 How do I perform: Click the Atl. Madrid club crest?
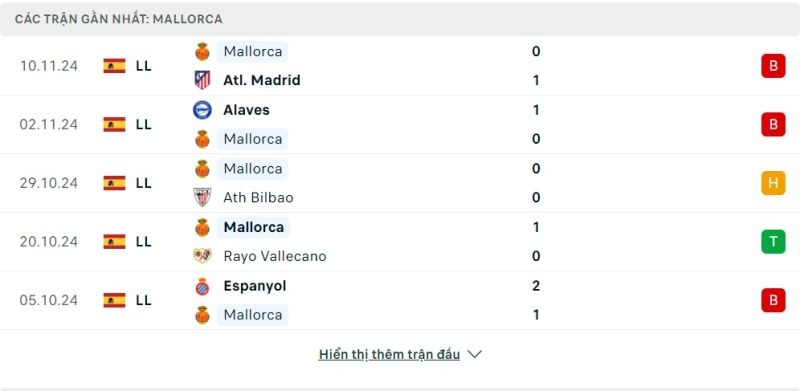point(203,80)
